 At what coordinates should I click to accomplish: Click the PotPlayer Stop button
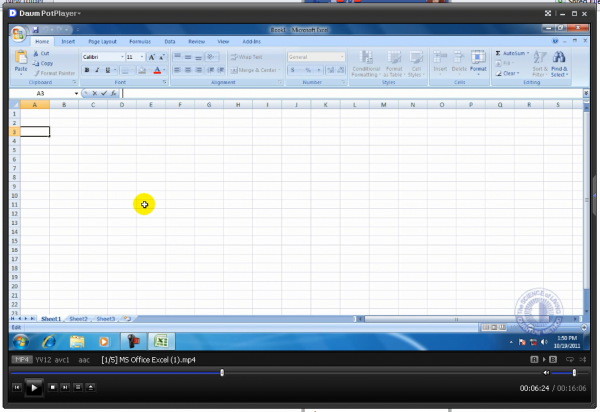[52, 388]
